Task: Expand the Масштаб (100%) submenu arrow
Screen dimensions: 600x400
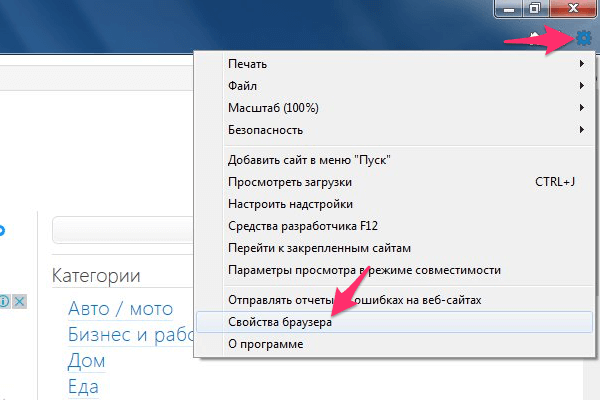Action: coord(581,108)
